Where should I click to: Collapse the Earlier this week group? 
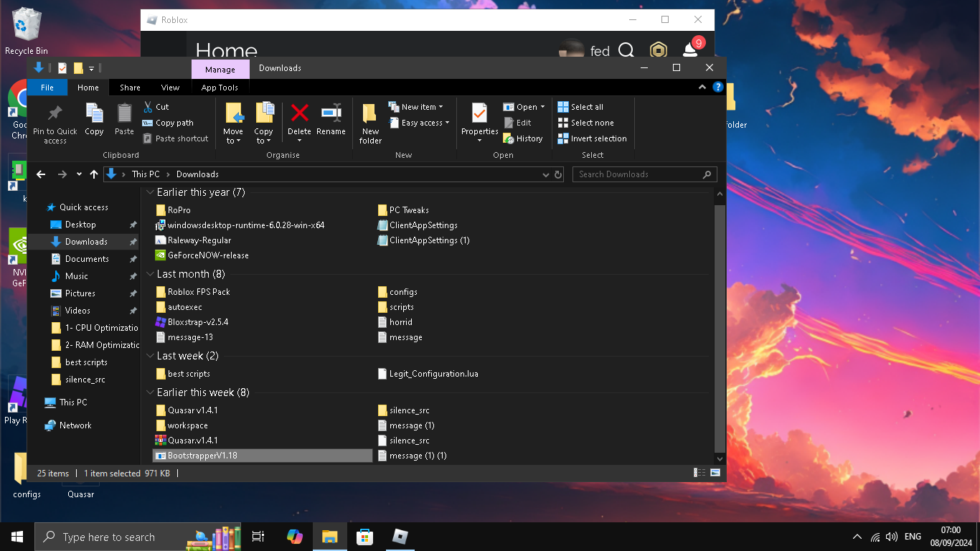[x=150, y=392]
